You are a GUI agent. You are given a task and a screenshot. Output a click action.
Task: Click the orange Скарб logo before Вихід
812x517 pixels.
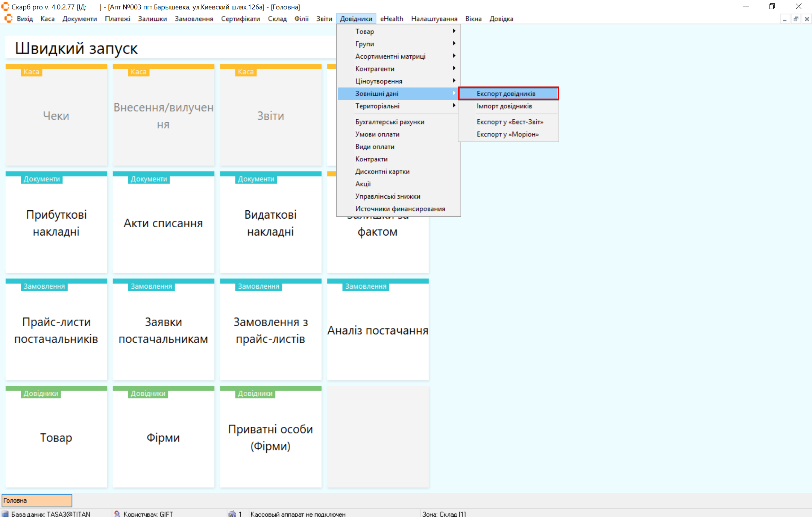click(8, 18)
